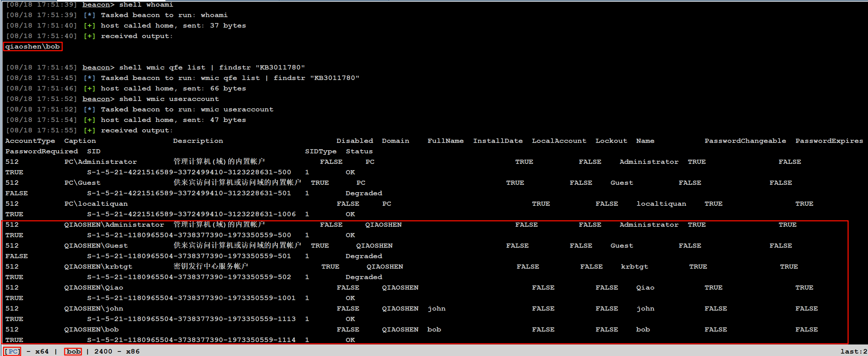
Task: Click the QIAOSHEN\Qiao caption entry
Action: (x=94, y=288)
